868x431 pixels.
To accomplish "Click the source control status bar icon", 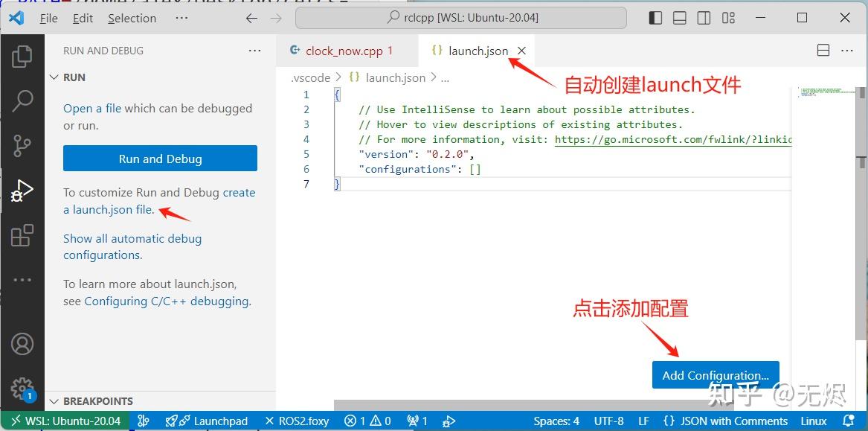I will [144, 421].
